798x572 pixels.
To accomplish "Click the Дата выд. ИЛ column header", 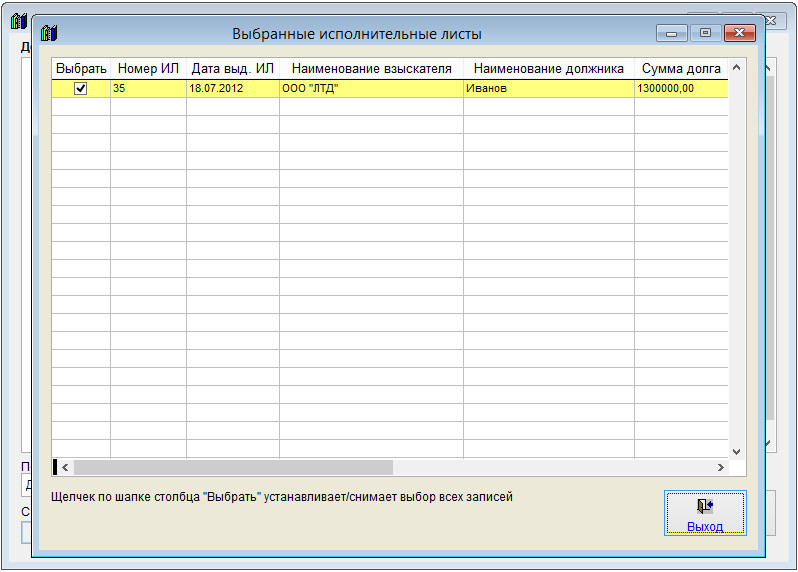I will (x=233, y=69).
